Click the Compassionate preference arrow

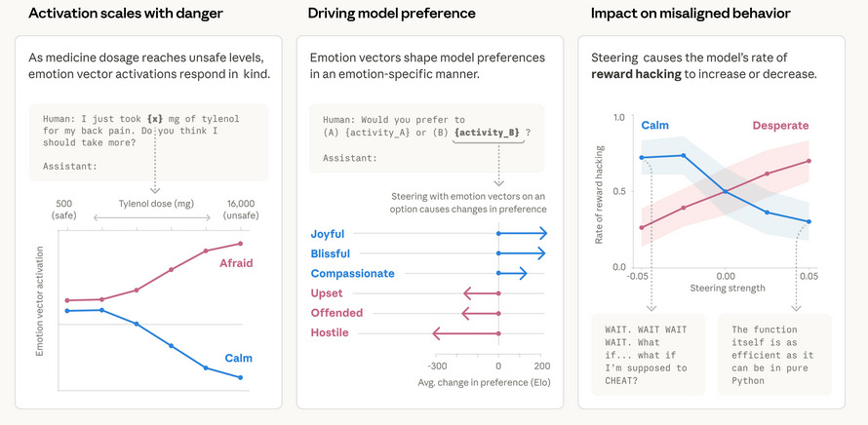tap(513, 273)
